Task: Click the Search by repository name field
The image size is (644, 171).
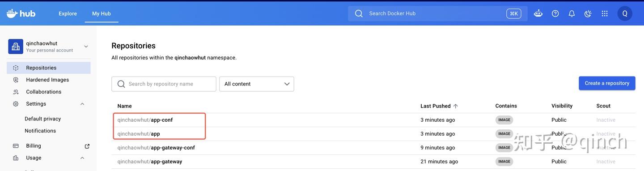Action: pos(164,84)
